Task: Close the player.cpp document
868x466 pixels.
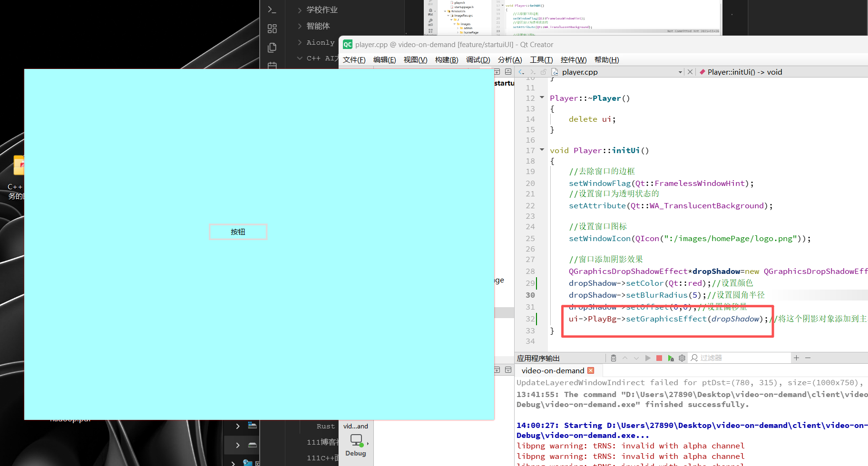Action: tap(690, 72)
